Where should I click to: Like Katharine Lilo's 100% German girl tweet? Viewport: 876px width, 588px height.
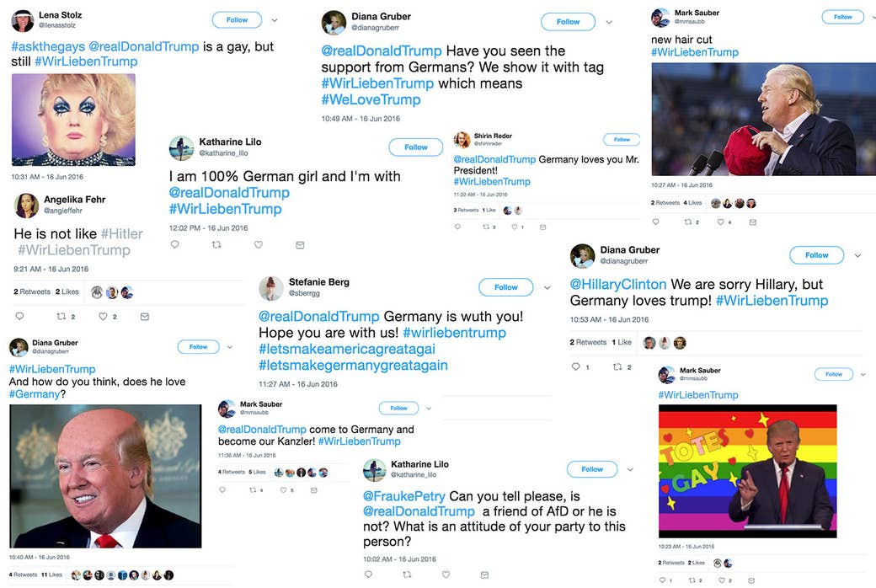pyautogui.click(x=258, y=245)
